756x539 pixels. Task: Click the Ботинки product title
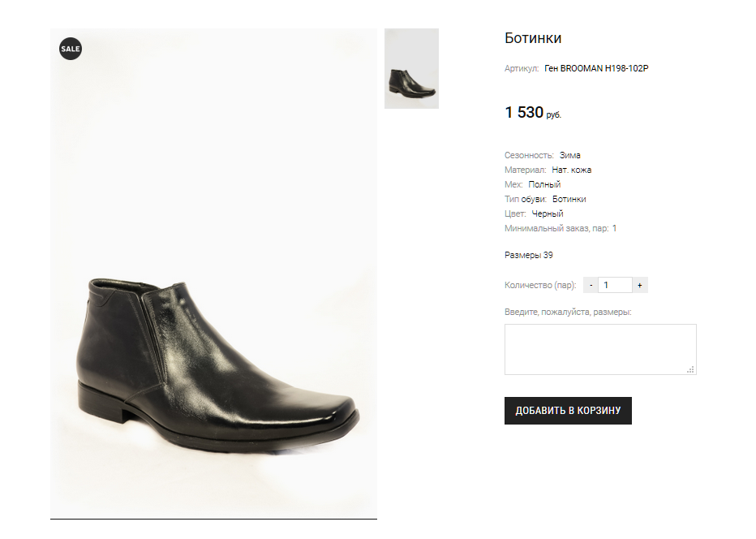(x=533, y=38)
